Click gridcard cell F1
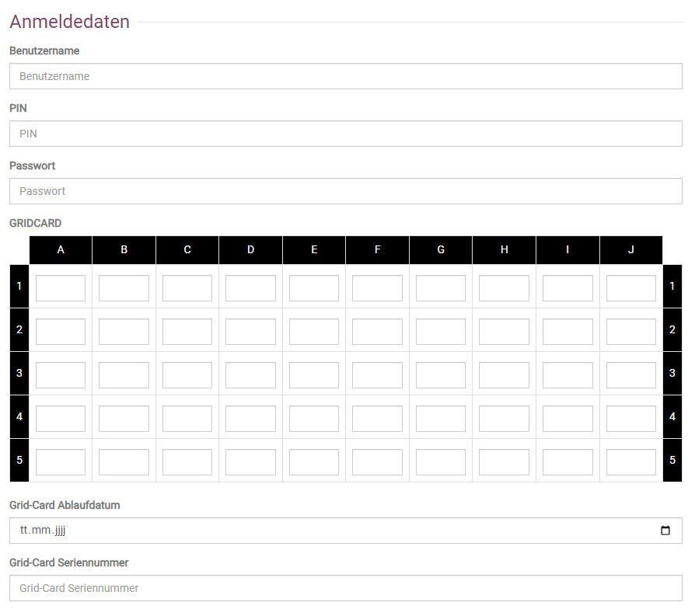The height and width of the screenshot is (616, 688). coord(377,288)
